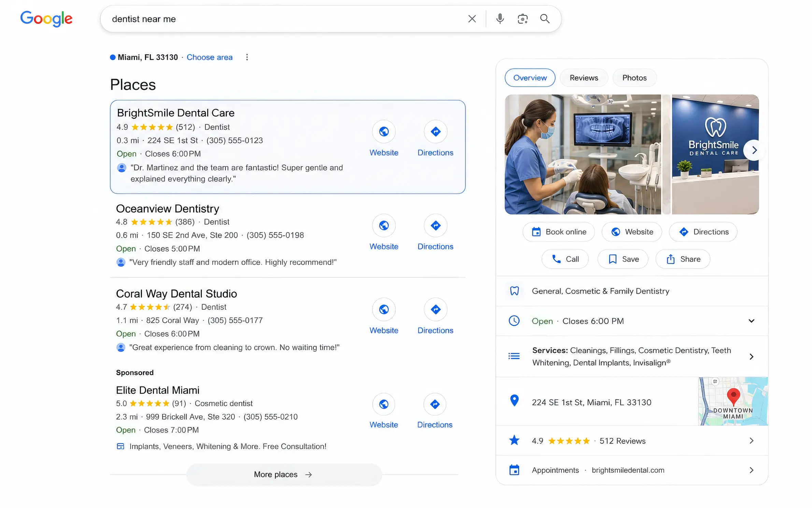Switch to the Photos tab
The width and height of the screenshot is (812, 508).
point(634,78)
